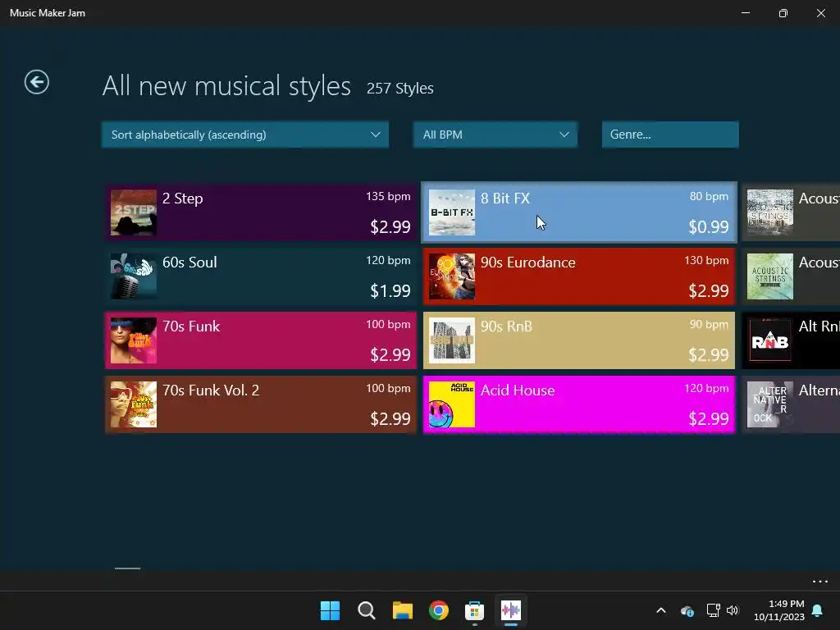Screen dimensions: 840x630
Task: Select the 8 Bit FX style title
Action: pos(505,199)
